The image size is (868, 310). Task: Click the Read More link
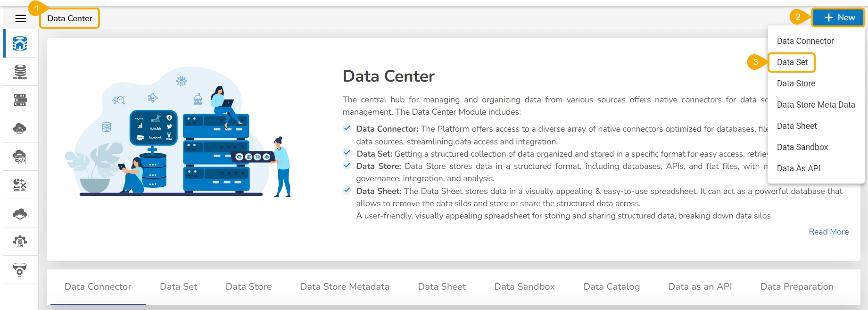point(828,232)
